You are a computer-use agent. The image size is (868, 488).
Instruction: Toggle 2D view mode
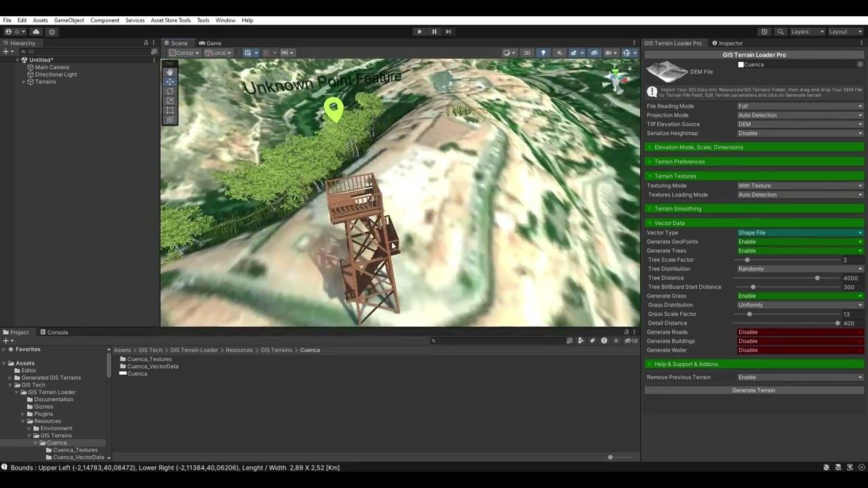527,53
